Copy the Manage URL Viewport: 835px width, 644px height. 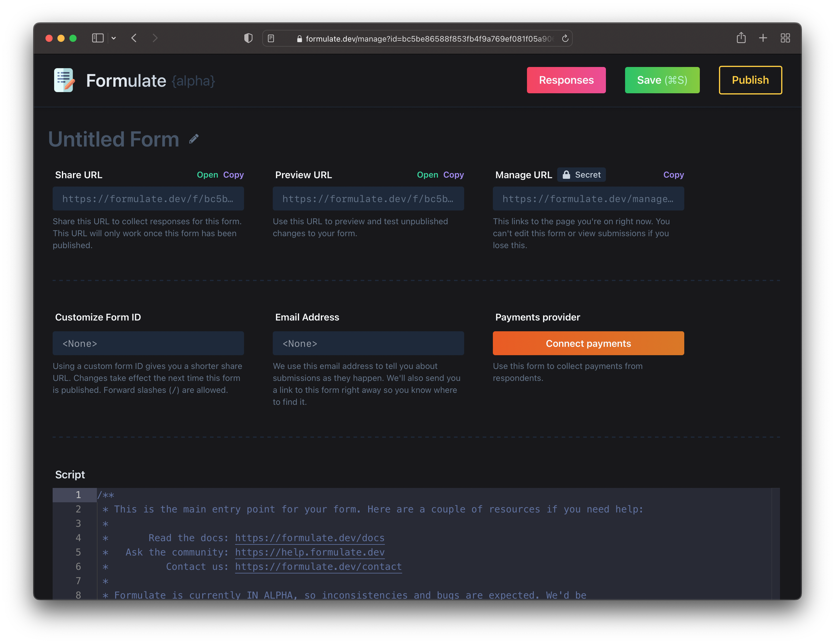coord(673,175)
